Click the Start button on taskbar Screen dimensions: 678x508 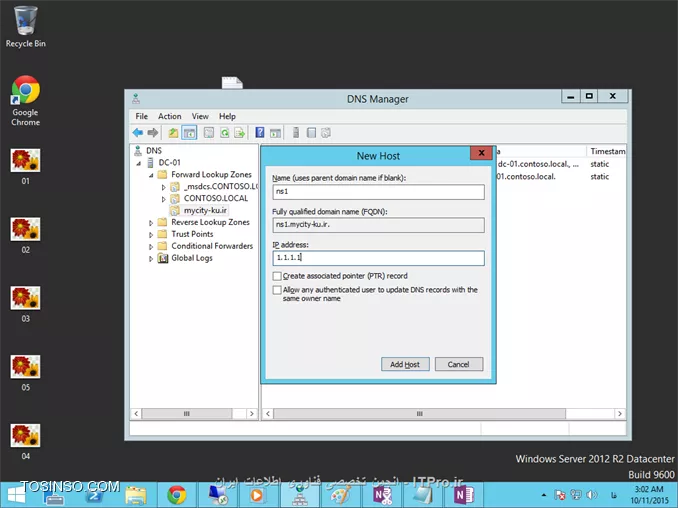click(x=16, y=495)
